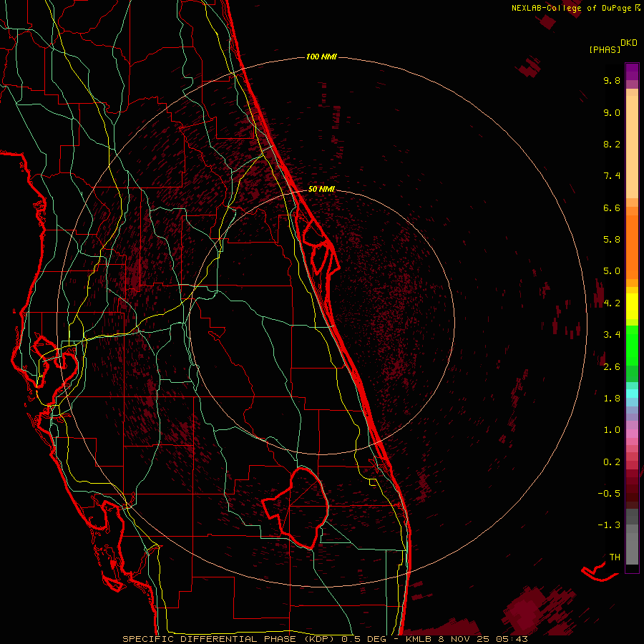This screenshot has height=644, width=644.
Task: Click the [PHAS] units label
Action: pyautogui.click(x=605, y=49)
